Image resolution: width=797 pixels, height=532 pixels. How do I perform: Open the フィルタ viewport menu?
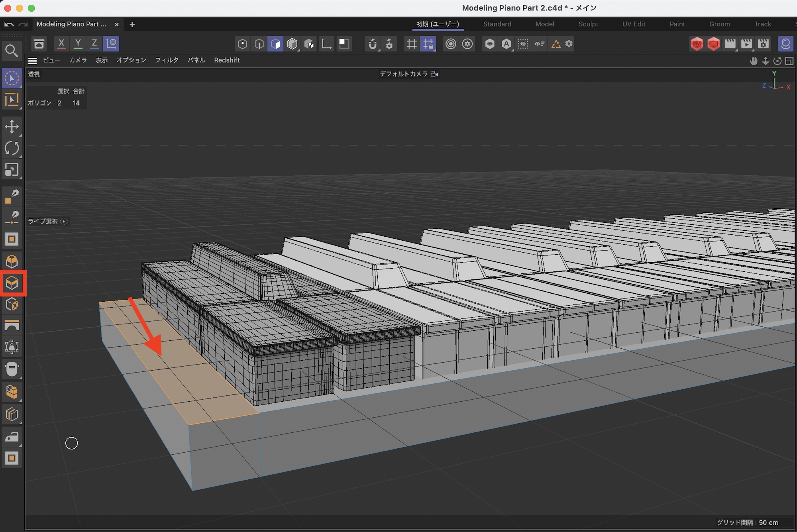coord(167,60)
